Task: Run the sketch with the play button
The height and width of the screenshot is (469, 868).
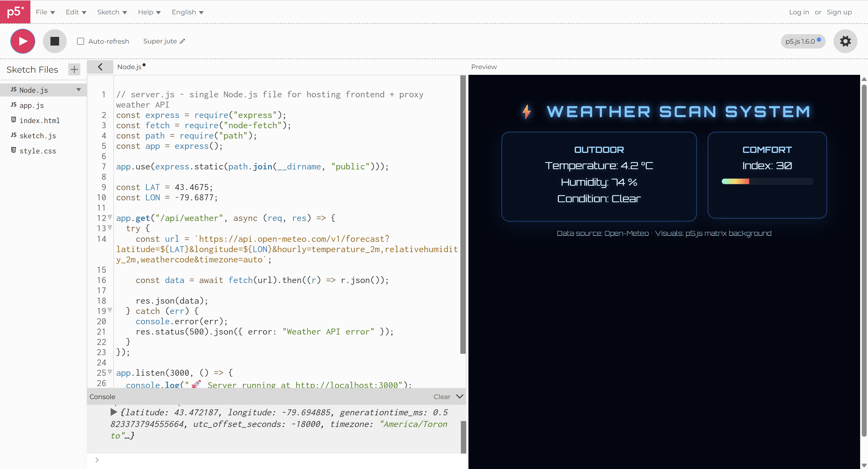Action: [23, 41]
